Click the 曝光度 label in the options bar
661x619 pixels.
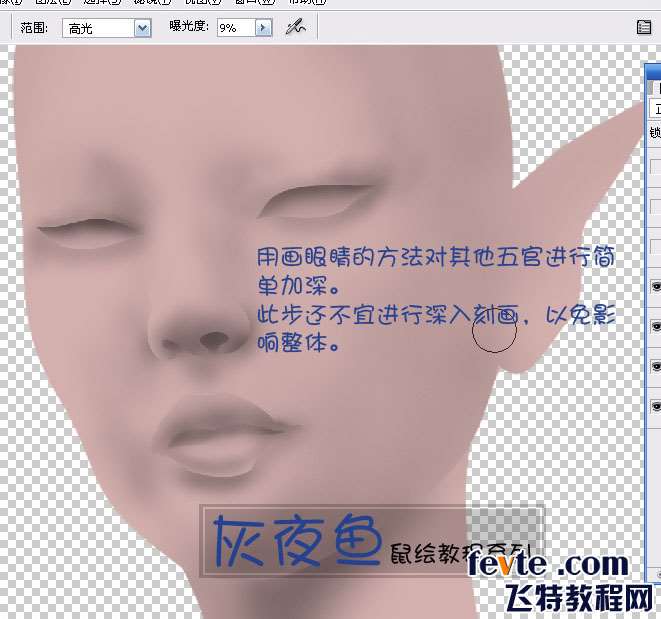[x=189, y=26]
